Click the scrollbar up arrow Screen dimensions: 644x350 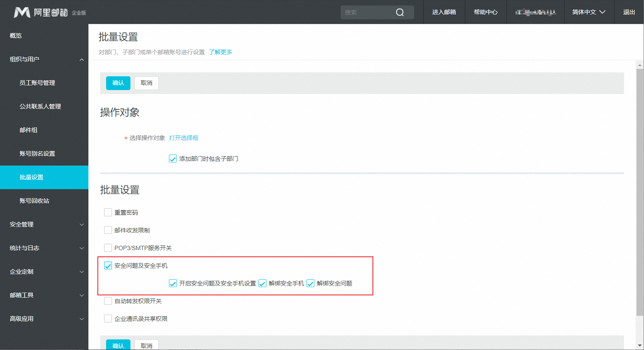[x=640, y=65]
